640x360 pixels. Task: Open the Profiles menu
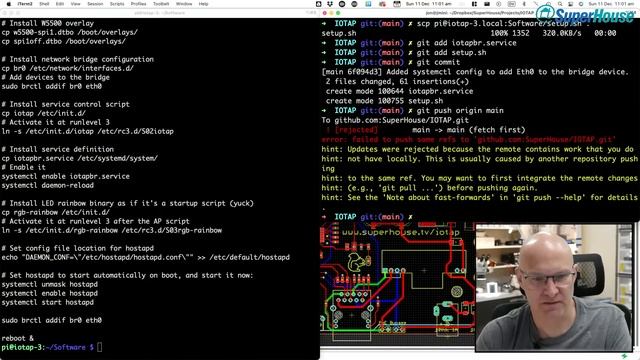[138, 4]
